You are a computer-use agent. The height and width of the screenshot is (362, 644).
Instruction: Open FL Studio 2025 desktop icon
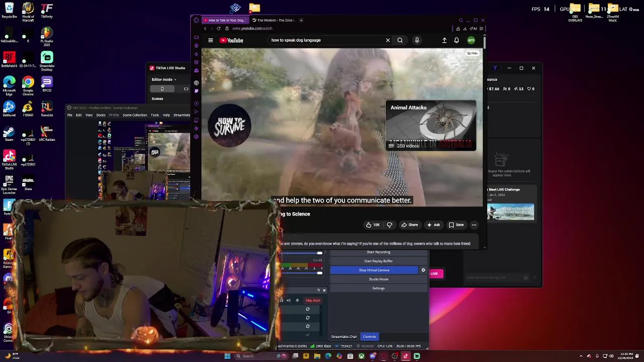tap(47, 36)
